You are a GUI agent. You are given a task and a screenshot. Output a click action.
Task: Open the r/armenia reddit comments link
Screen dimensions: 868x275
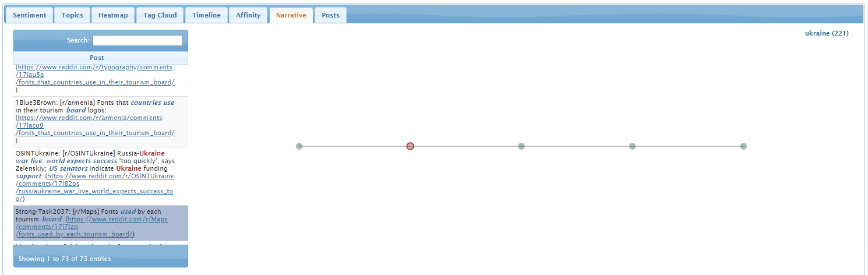(96, 125)
